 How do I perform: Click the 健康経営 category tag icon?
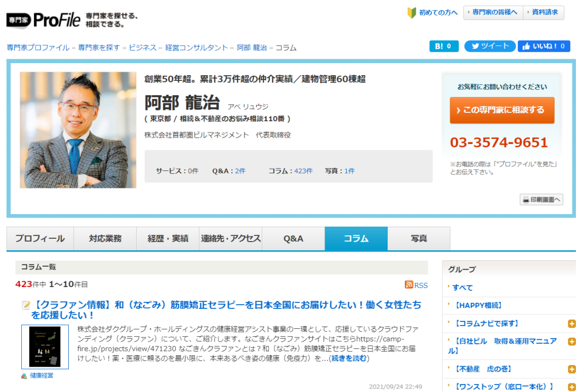click(x=24, y=376)
